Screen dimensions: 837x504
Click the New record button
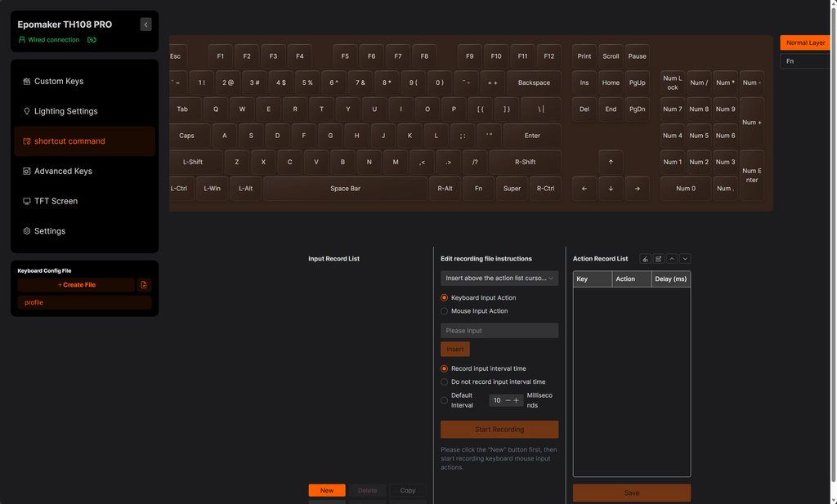point(327,491)
